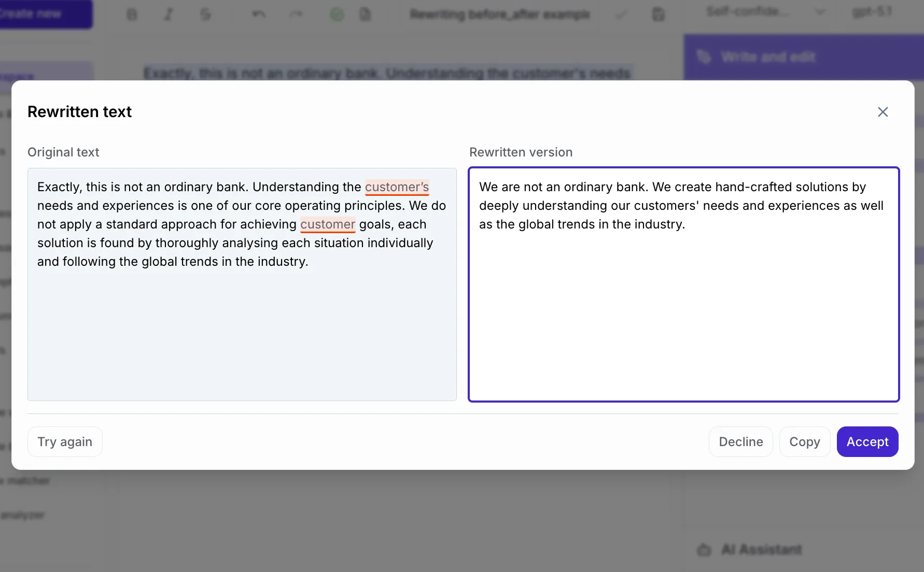Select the Write and edit panel icon
Image resolution: width=924 pixels, height=572 pixels.
(704, 57)
